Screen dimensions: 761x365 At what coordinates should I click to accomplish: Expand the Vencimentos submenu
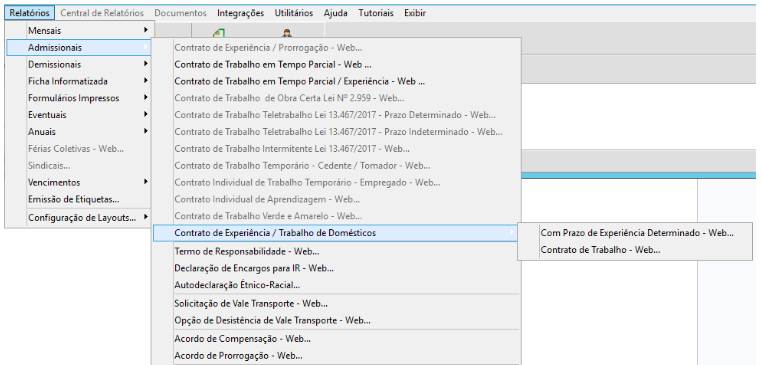click(x=79, y=182)
